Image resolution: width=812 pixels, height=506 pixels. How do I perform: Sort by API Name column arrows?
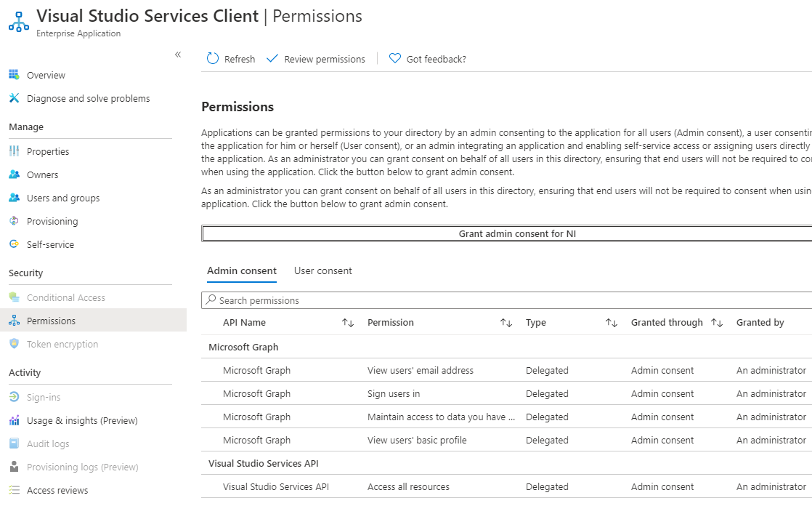coord(347,323)
